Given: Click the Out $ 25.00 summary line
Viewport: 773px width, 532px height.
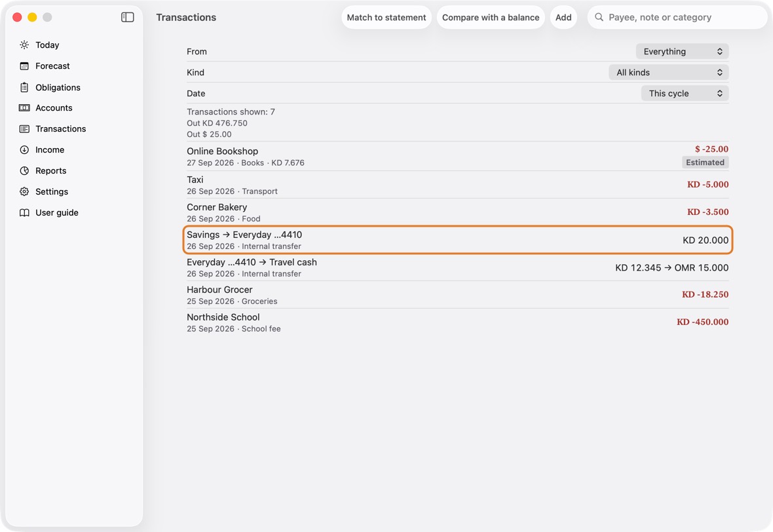Looking at the screenshot, I should coord(209,134).
